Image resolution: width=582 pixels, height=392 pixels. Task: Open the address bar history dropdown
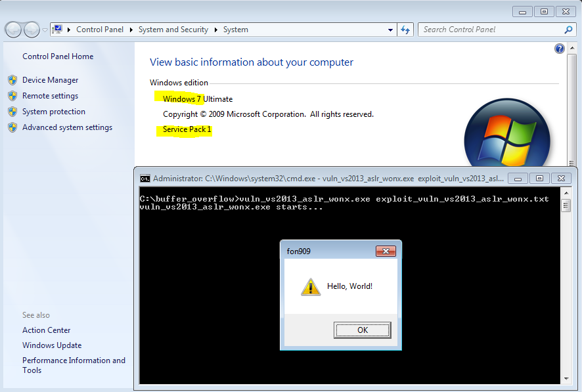click(x=390, y=30)
